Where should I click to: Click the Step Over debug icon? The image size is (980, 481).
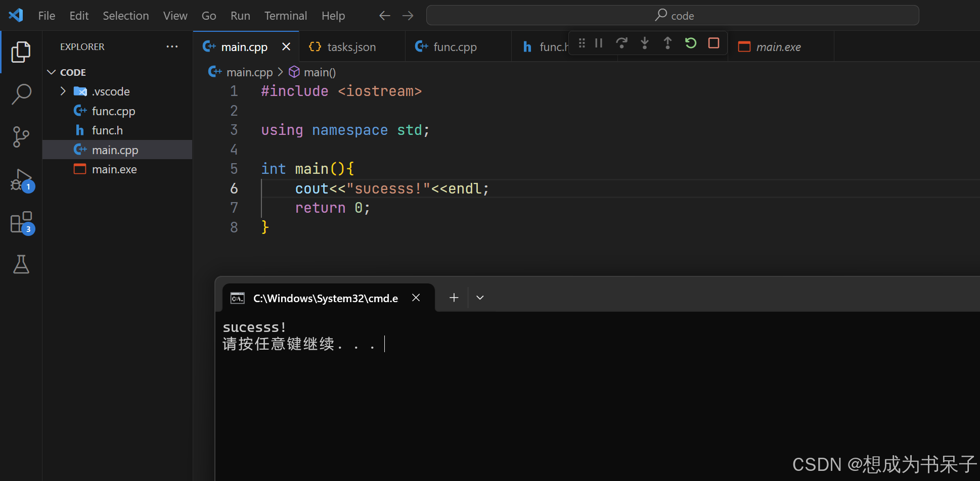(x=621, y=43)
